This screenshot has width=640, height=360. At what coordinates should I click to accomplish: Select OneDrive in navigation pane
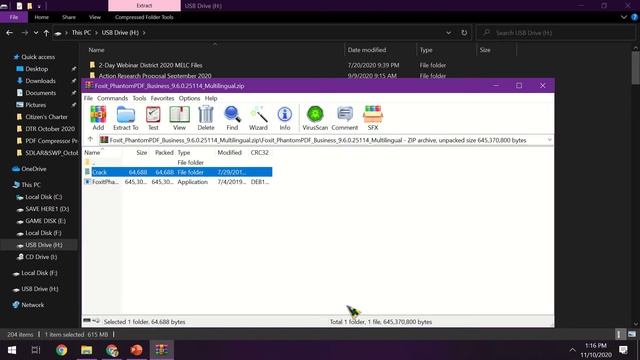pyautogui.click(x=33, y=169)
